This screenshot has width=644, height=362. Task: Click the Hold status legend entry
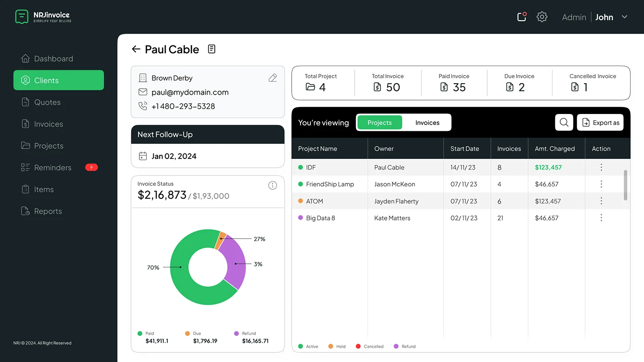pyautogui.click(x=337, y=346)
